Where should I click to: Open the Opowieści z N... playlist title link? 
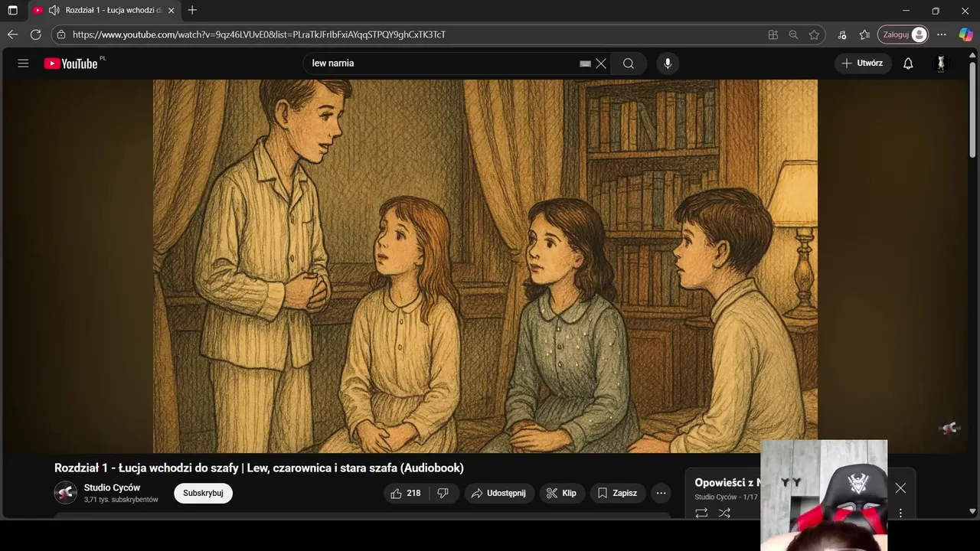[x=727, y=483]
